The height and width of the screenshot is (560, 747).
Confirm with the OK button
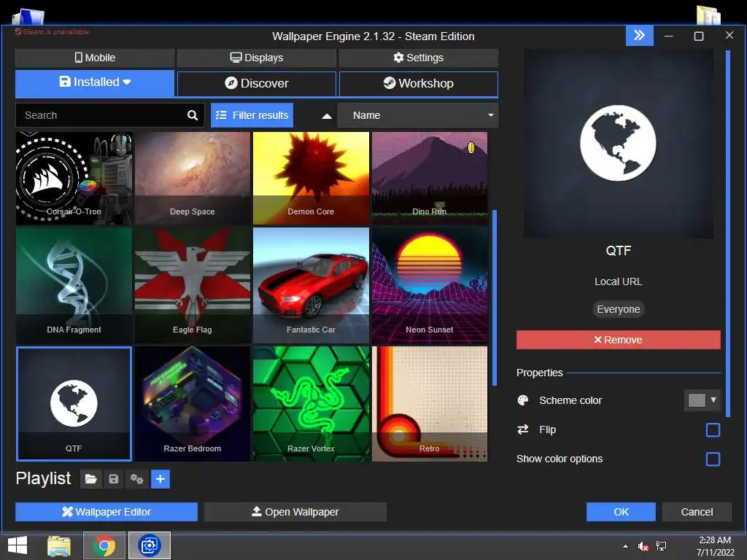click(621, 512)
